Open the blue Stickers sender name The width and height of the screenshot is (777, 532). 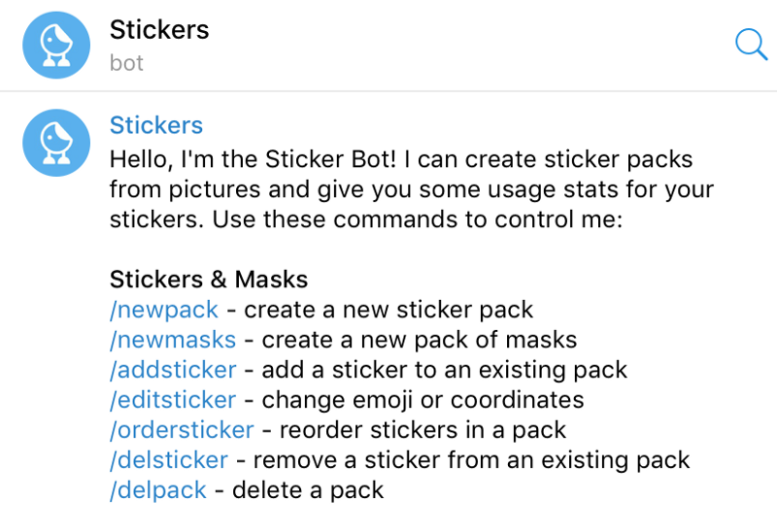[x=156, y=125]
